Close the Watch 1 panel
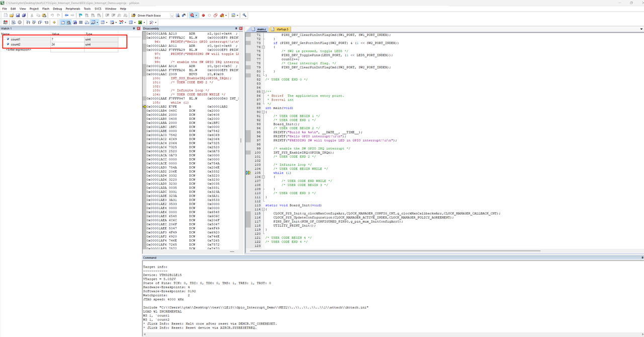The height and width of the screenshot is (337, 644). [x=138, y=29]
